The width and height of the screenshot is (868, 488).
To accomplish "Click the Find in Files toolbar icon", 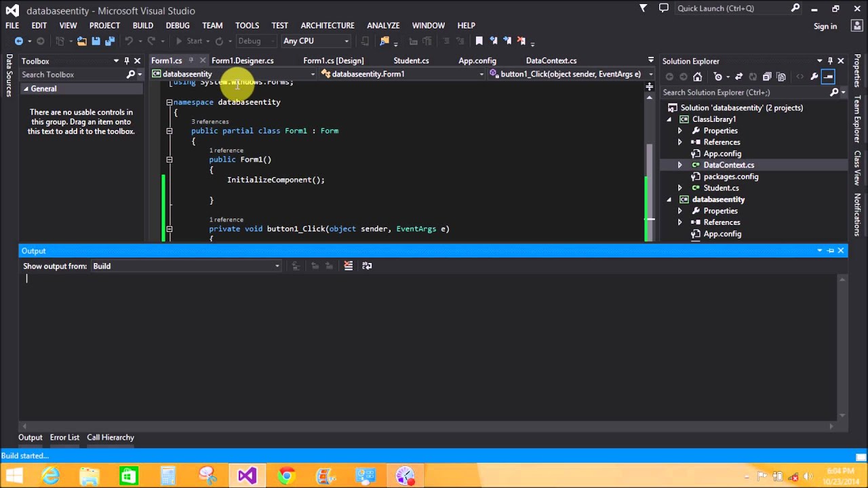I will point(384,41).
